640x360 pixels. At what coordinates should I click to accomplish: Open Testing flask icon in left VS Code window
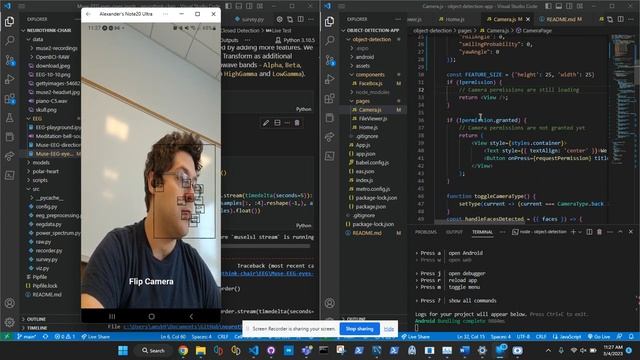point(9,118)
